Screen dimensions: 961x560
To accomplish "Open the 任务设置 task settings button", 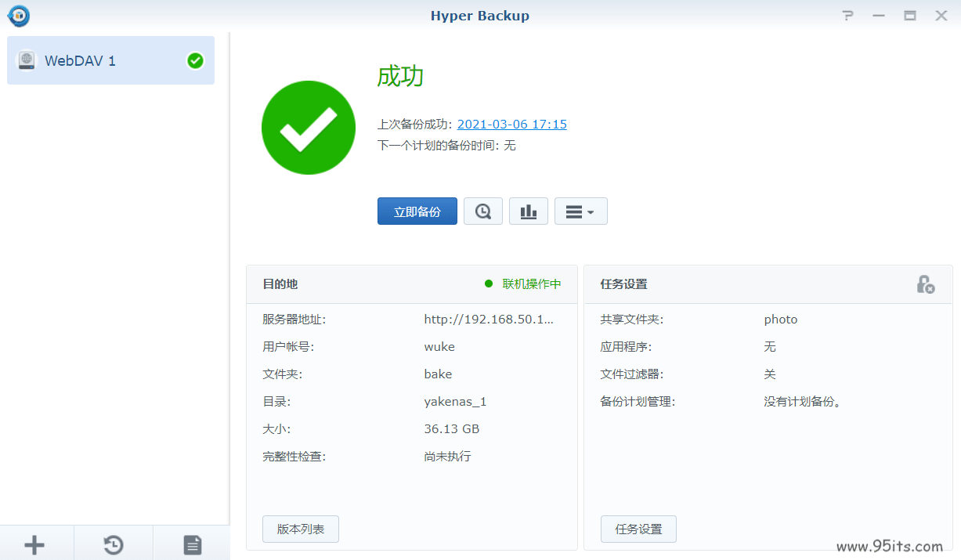I will coord(638,529).
